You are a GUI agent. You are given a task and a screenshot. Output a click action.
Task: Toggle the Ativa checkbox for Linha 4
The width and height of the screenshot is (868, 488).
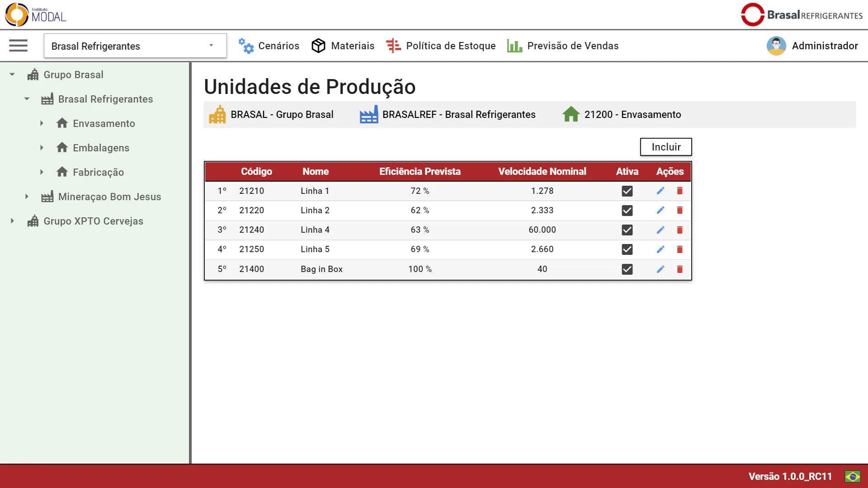[627, 230]
